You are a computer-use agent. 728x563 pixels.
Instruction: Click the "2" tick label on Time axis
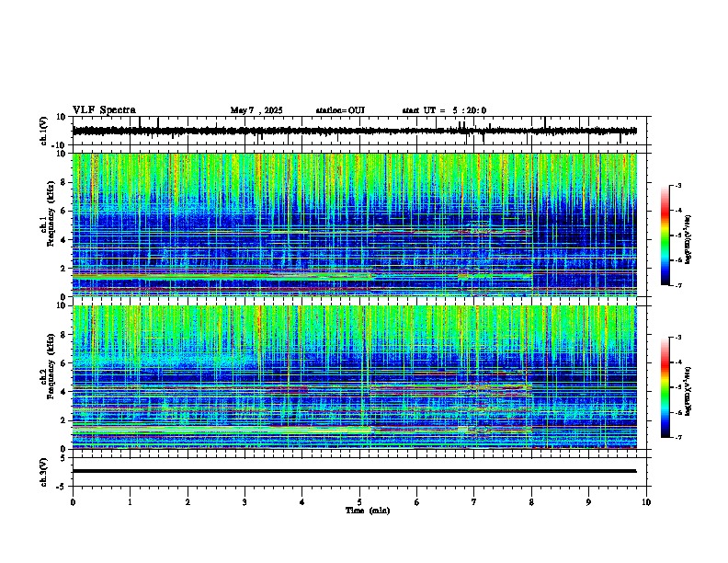[x=188, y=502]
